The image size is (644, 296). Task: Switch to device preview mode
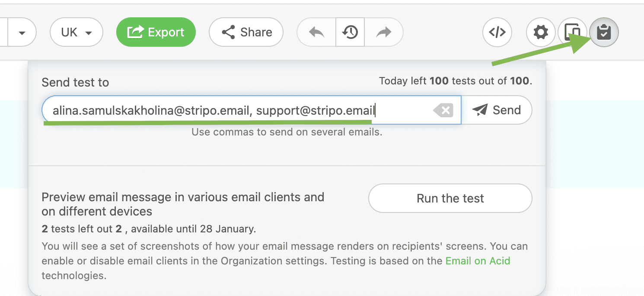pos(572,32)
